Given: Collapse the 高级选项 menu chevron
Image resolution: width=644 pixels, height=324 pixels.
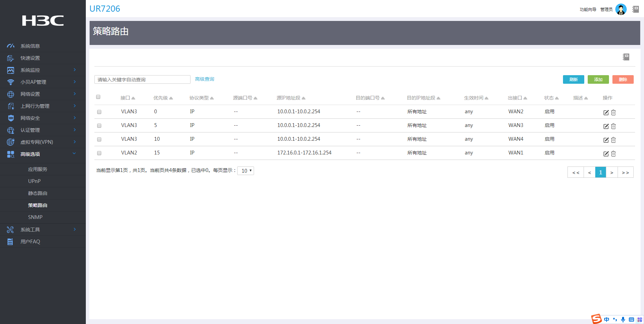Looking at the screenshot, I should (x=74, y=153).
